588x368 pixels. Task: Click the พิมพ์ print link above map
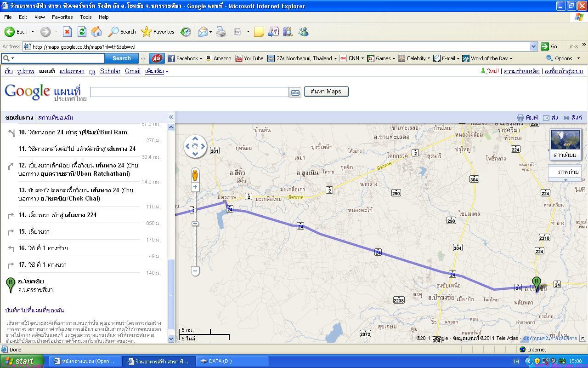528,118
